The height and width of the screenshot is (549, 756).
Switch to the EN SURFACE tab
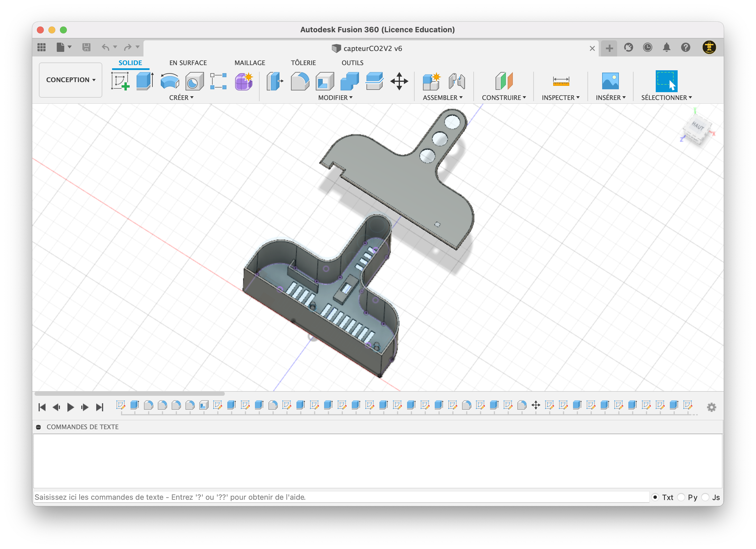(188, 63)
